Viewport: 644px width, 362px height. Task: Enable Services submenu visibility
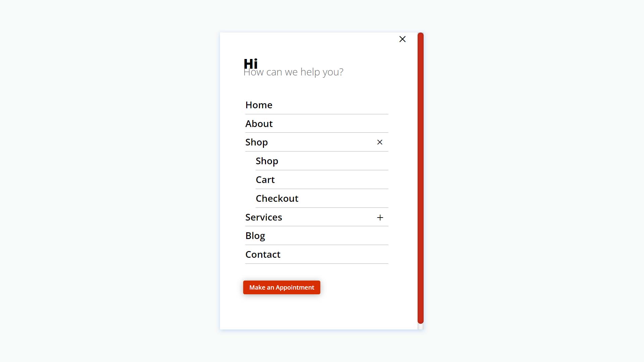point(379,217)
